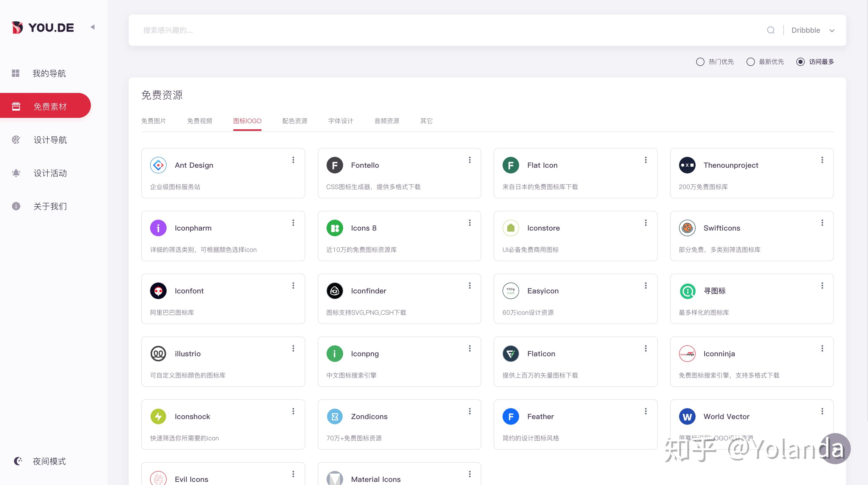Click the Swifticons logo icon
Viewport: 868px width, 485px height.
pyautogui.click(x=687, y=228)
